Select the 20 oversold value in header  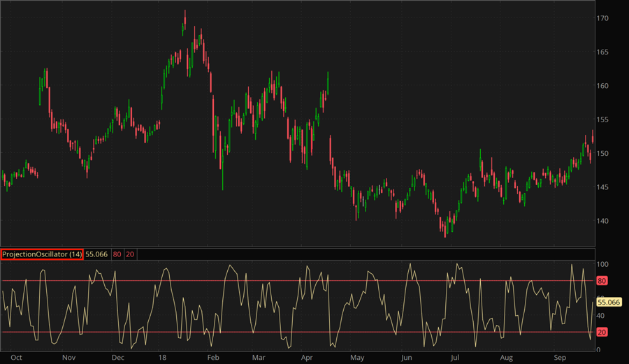(x=130, y=254)
